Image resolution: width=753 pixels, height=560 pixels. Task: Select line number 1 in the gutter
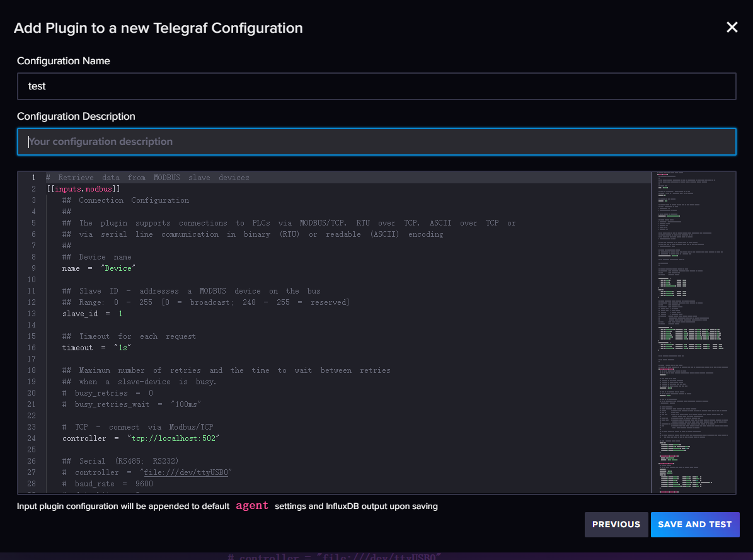pyautogui.click(x=33, y=178)
